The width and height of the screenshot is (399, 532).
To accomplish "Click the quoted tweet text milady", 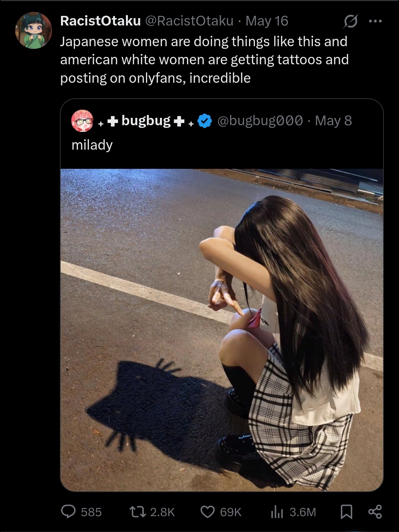I will pyautogui.click(x=92, y=145).
